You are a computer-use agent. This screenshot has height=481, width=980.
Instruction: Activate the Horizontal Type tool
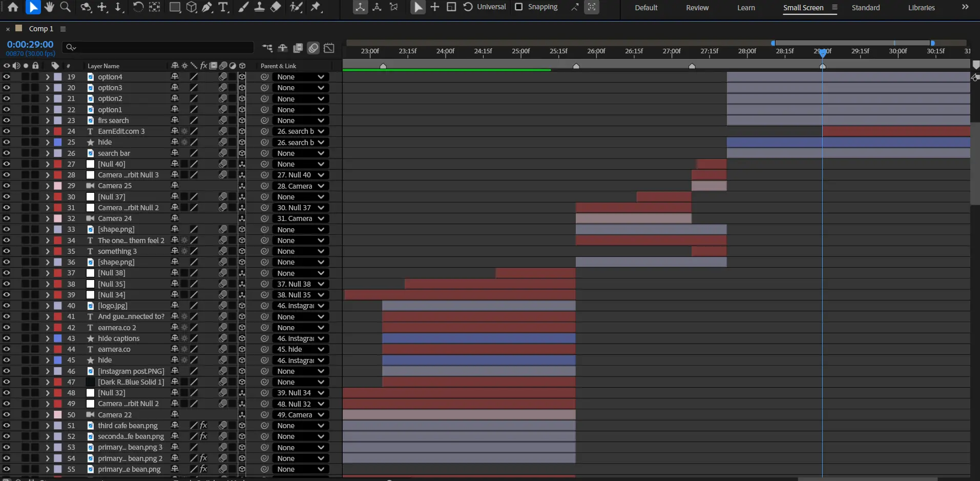coord(223,7)
